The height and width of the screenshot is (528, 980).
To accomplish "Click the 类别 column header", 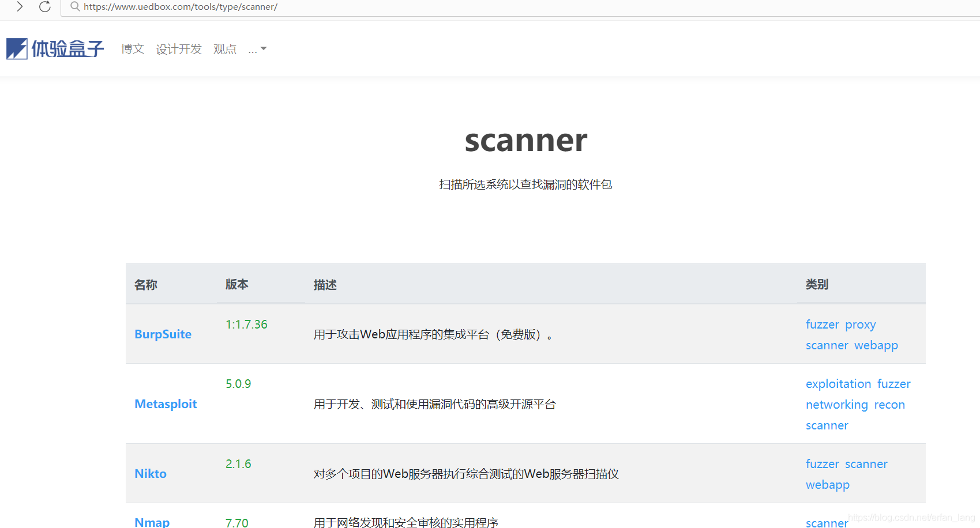I will (817, 284).
